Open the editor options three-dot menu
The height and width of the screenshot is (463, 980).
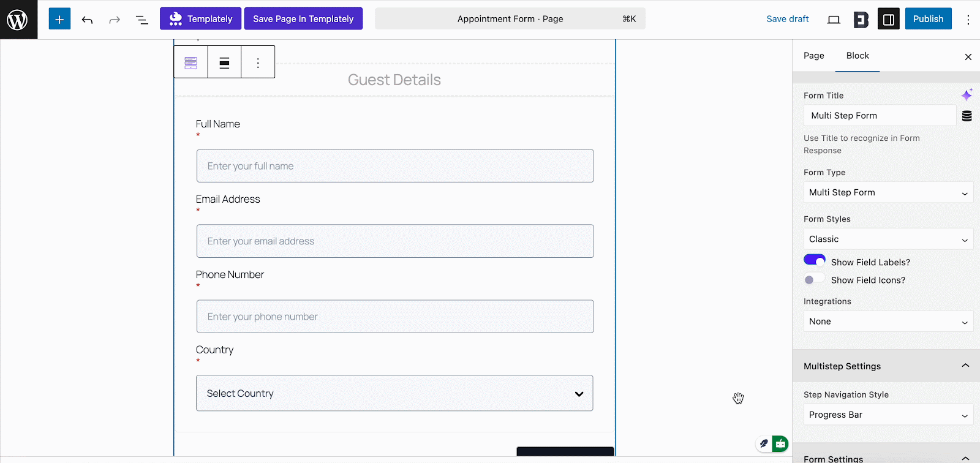point(968,20)
